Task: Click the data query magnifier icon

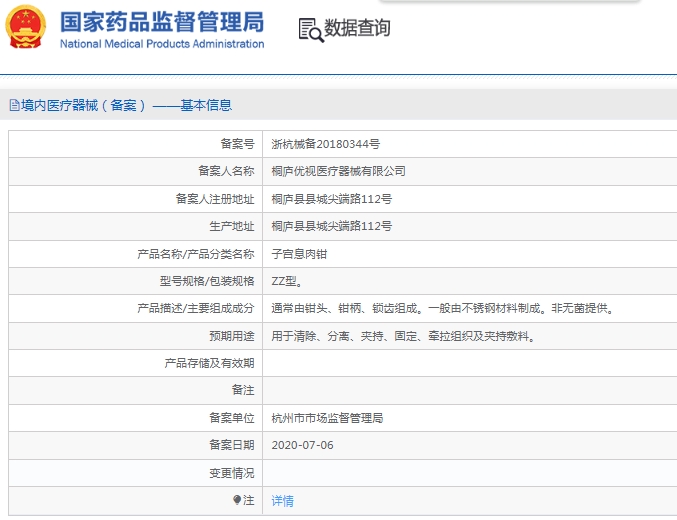Action: [x=311, y=30]
